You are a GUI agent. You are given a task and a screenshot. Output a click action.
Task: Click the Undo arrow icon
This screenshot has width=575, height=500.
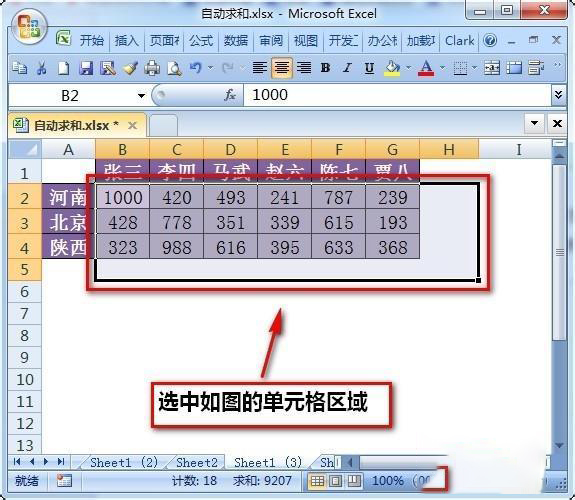coord(196,68)
